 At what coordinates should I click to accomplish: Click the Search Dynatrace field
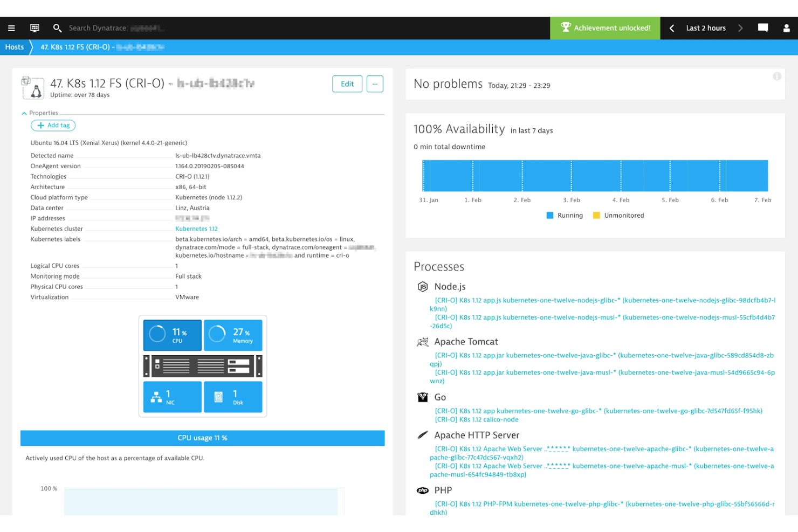116,28
